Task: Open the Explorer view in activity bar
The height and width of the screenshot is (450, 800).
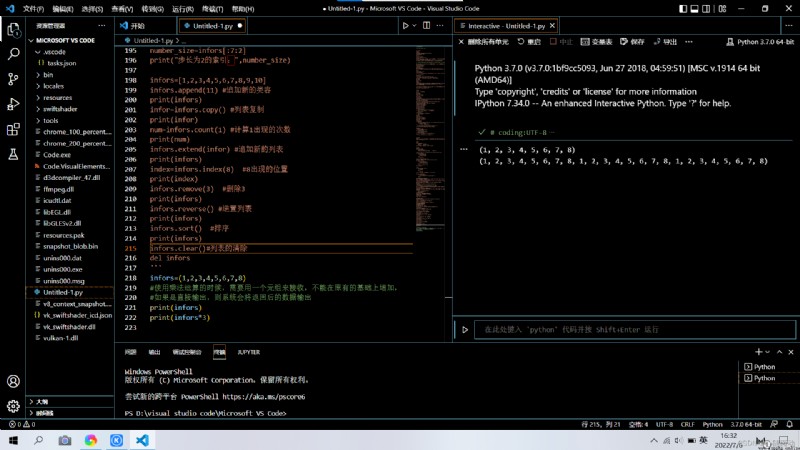Action: coord(14,30)
